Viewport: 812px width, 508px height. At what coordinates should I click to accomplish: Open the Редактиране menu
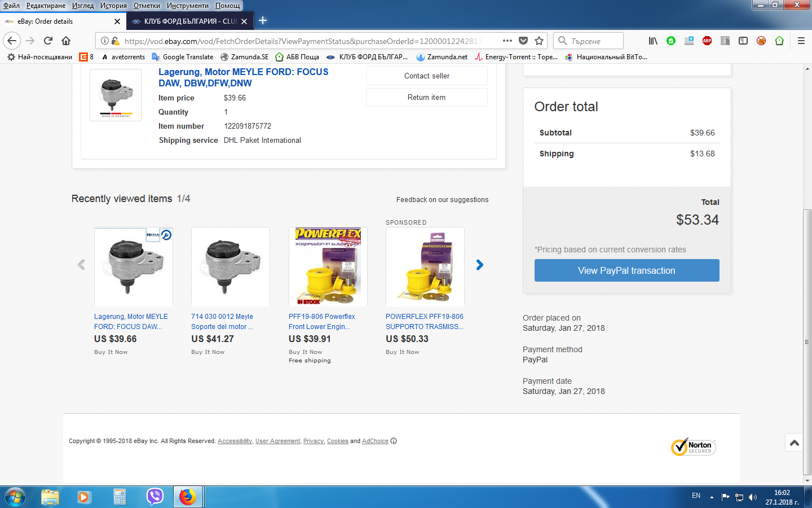tap(46, 5)
